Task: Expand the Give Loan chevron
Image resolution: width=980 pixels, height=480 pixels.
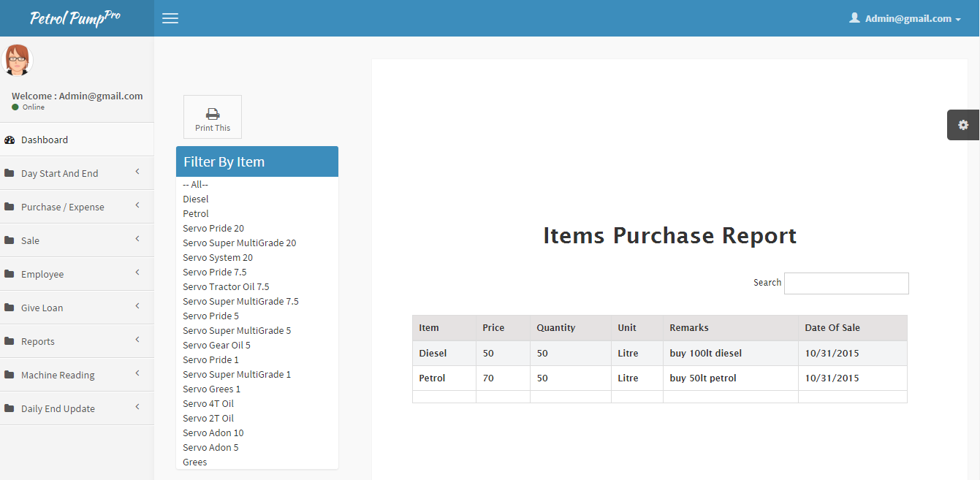Action: click(137, 307)
